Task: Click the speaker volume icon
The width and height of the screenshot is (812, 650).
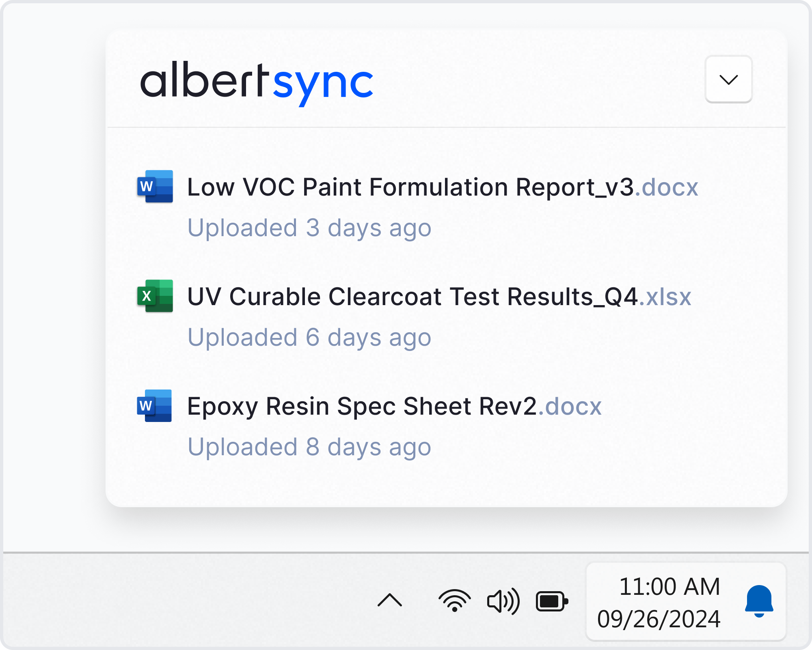Action: (503, 601)
